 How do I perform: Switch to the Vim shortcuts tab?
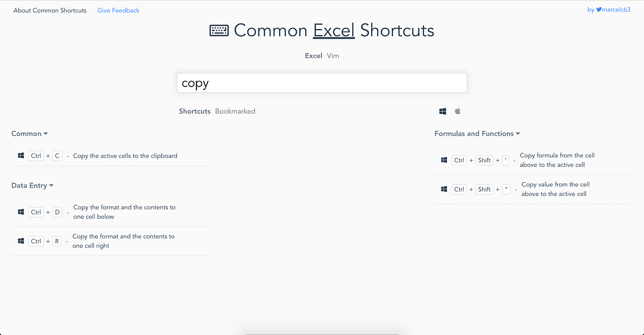[333, 55]
